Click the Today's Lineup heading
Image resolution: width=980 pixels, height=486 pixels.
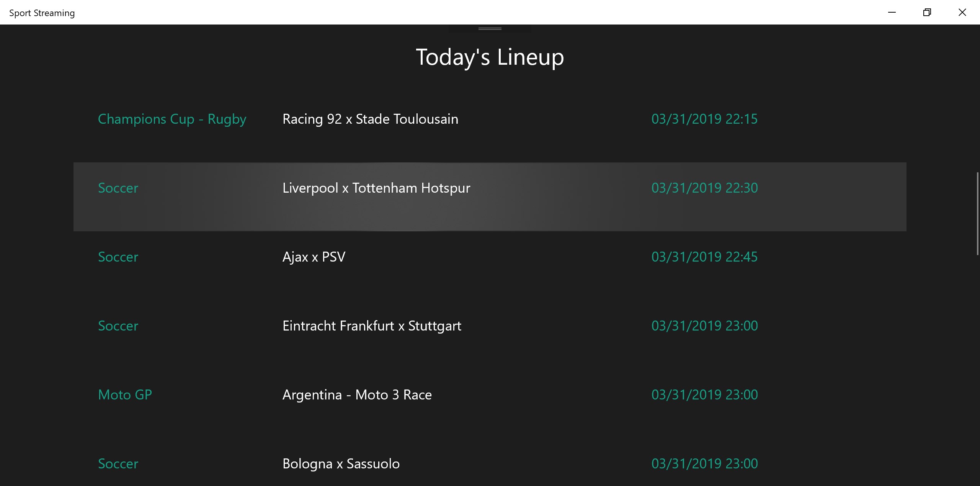490,57
